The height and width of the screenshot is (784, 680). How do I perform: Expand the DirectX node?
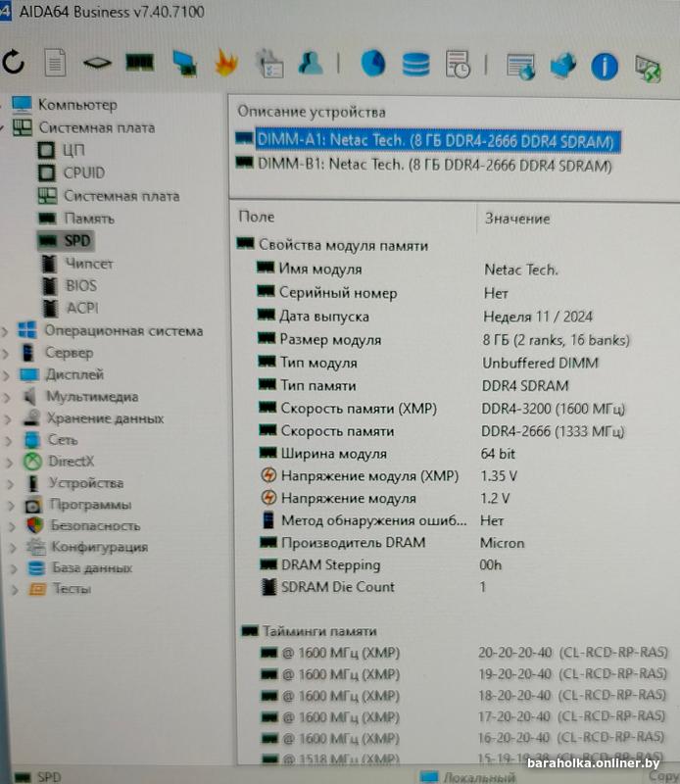(9, 462)
